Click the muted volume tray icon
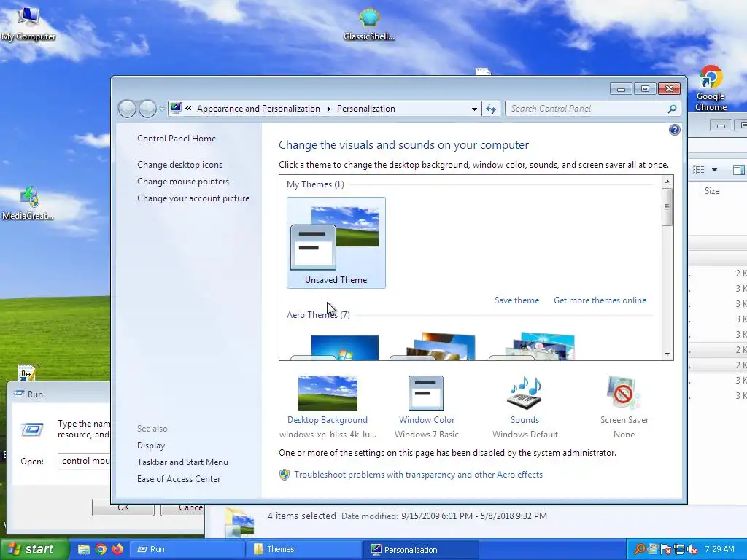747x560 pixels. click(692, 550)
